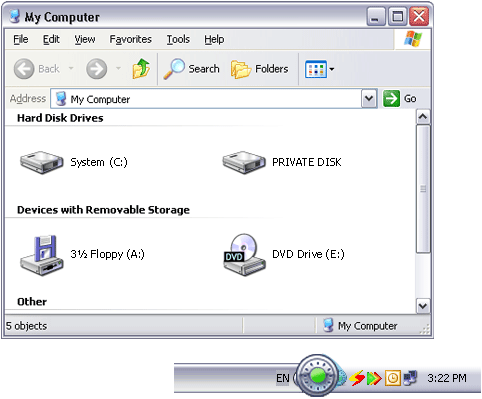Minimize the My Computer window
Screen dimensions: 482x399
pyautogui.click(x=376, y=16)
